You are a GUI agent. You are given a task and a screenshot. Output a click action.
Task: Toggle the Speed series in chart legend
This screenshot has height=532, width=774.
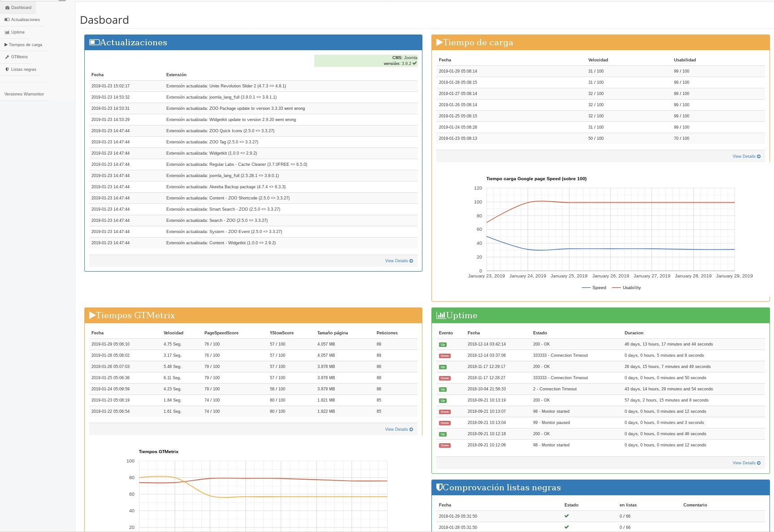point(594,288)
